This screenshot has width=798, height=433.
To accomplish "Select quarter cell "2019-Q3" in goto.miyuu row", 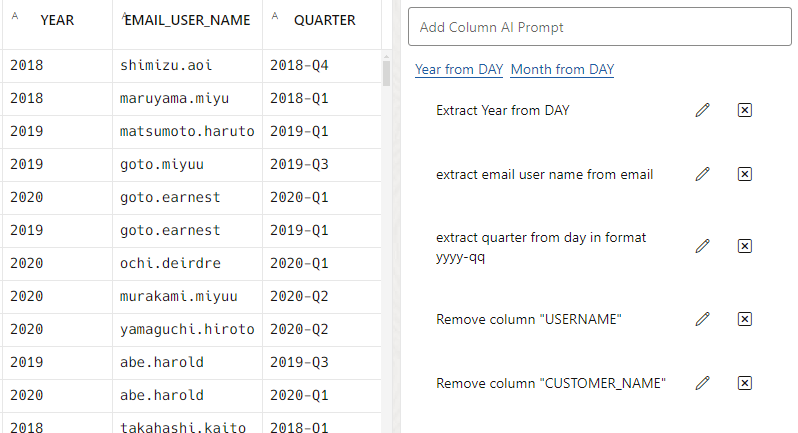I will 322,165.
